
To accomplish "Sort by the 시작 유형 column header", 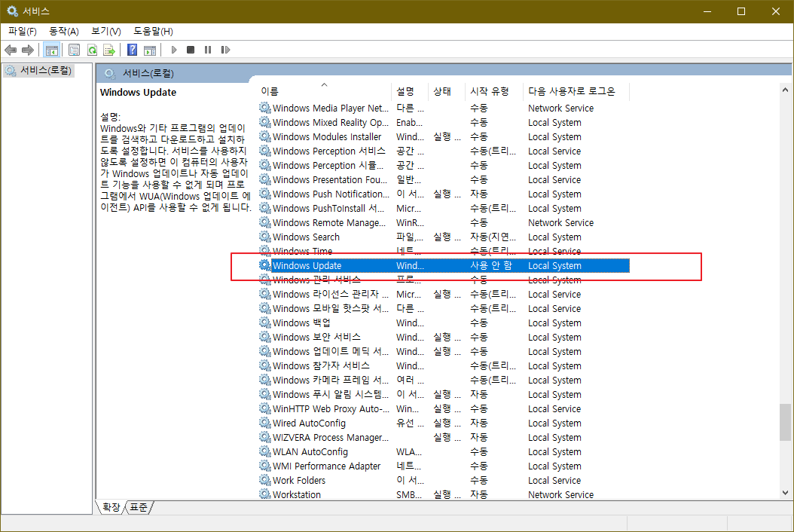I will coord(495,91).
